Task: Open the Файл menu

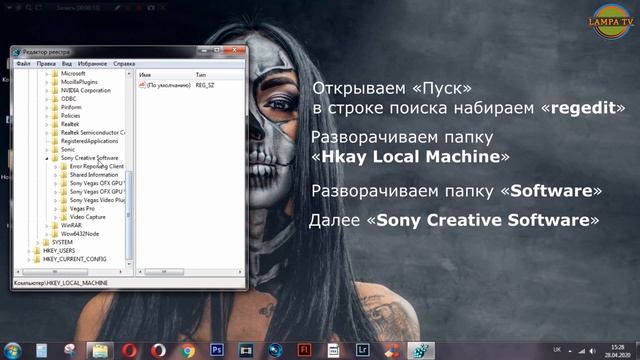Action: click(23, 64)
